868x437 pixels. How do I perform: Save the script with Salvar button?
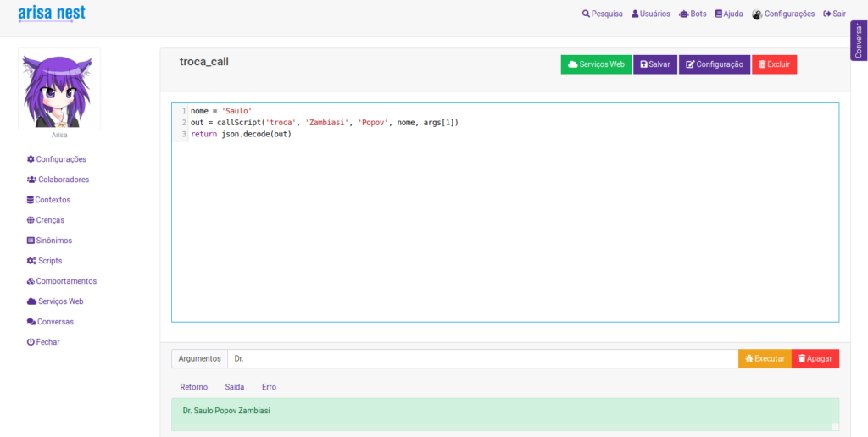[655, 64]
